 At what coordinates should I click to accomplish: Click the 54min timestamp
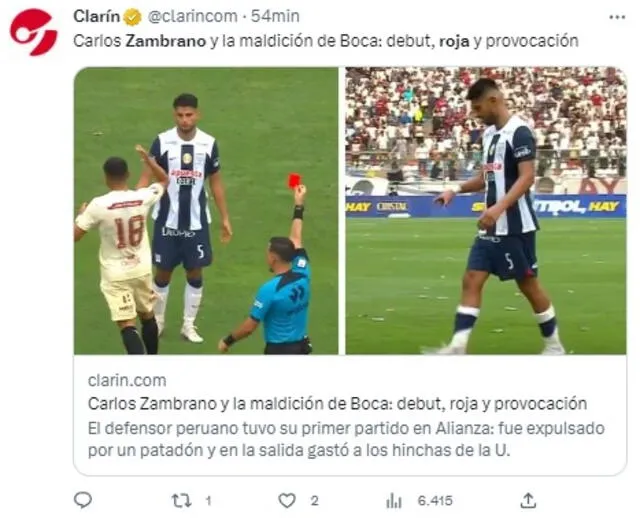tap(276, 17)
